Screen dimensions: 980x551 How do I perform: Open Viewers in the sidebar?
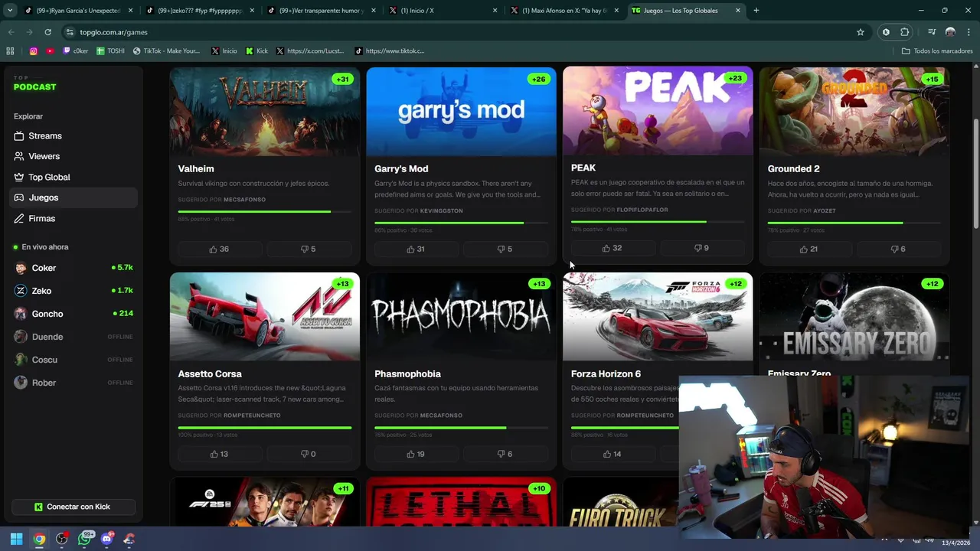(73, 156)
